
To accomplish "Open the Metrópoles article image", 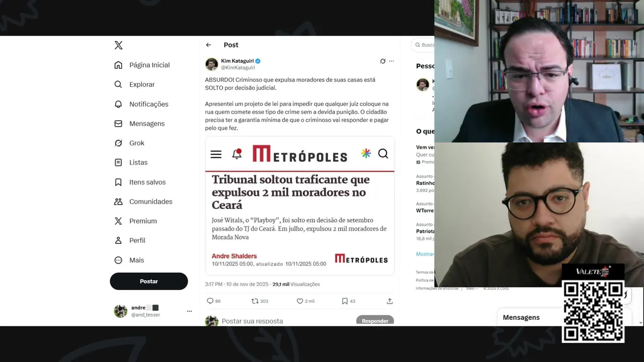I will [x=300, y=206].
